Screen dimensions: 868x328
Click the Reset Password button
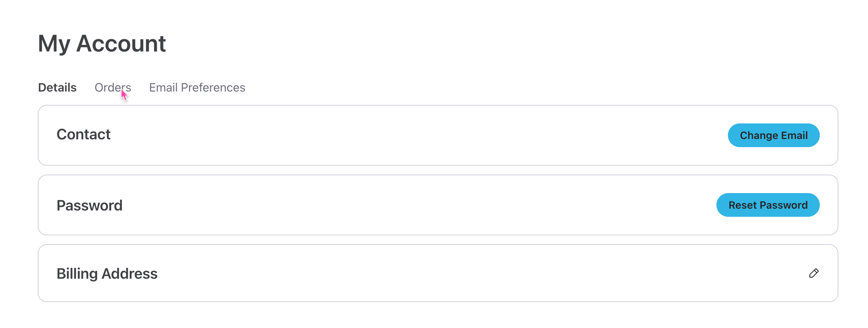(x=768, y=205)
